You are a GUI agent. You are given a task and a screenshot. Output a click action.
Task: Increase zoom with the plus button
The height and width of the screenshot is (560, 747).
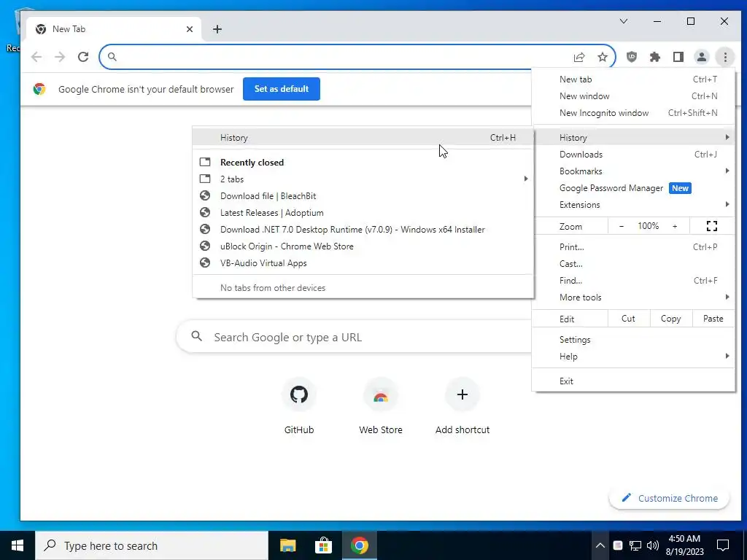[675, 226]
